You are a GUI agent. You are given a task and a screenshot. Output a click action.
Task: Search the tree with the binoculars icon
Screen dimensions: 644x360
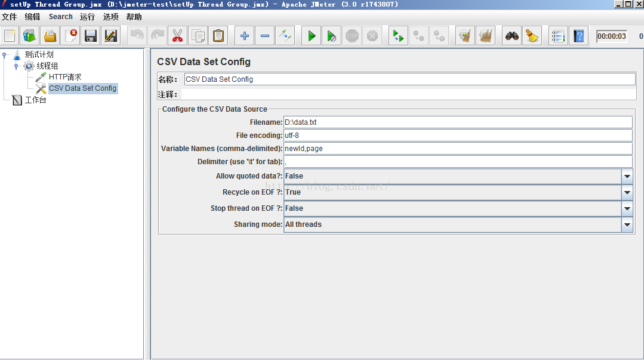(511, 36)
